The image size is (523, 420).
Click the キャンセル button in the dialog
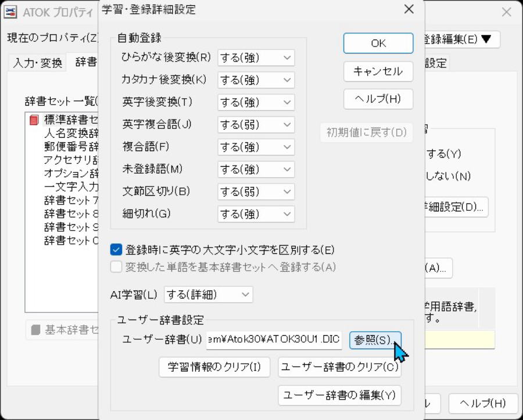click(378, 71)
